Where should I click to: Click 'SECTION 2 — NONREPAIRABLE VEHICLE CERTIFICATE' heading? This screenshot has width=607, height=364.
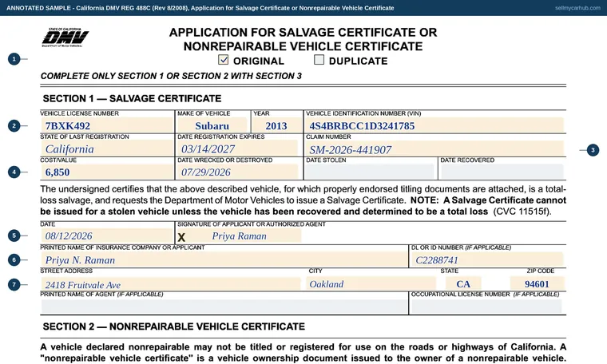click(174, 326)
